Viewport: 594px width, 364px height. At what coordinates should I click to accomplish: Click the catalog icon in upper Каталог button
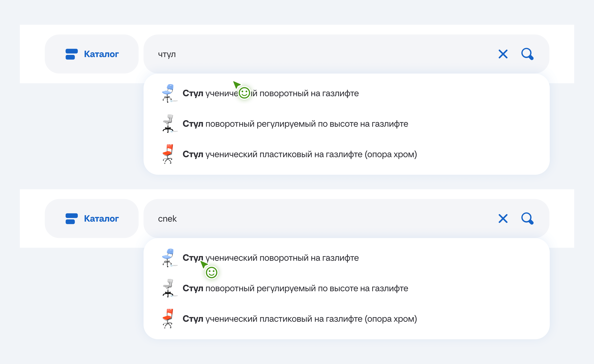point(72,54)
